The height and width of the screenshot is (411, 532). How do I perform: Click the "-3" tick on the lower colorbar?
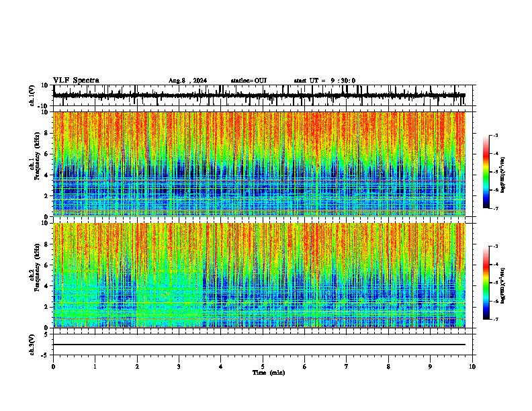(x=495, y=246)
